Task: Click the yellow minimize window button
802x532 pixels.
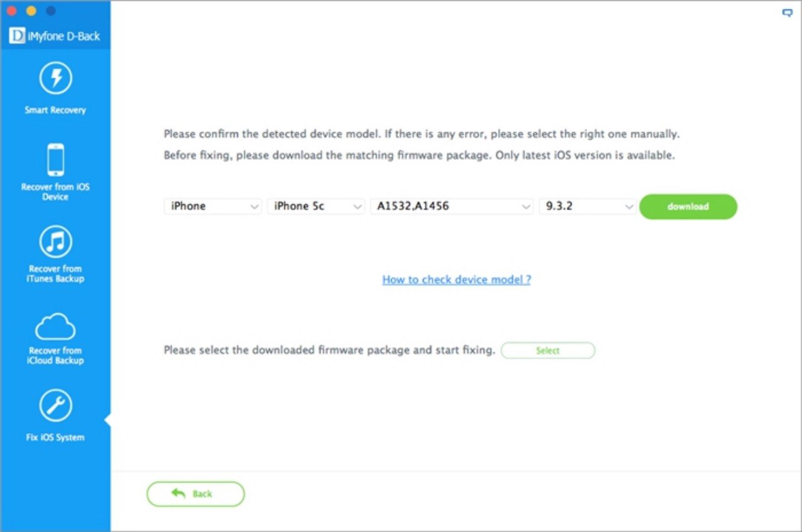Action: click(x=31, y=11)
